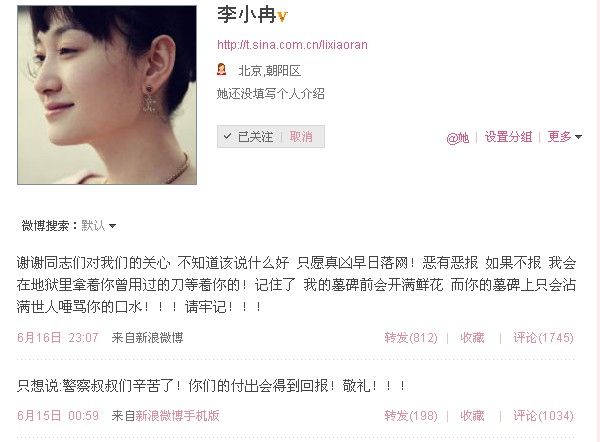The image size is (600, 442).
Task: Click the gold V verified badge
Action: point(282,16)
